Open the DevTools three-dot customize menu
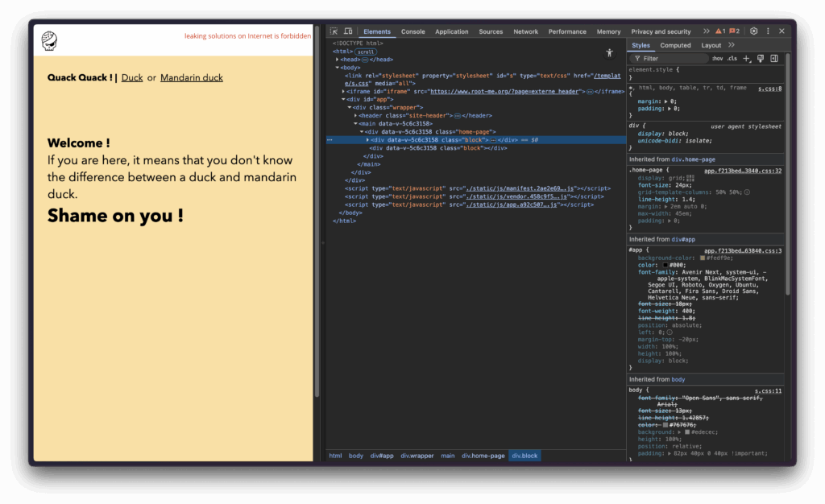This screenshot has width=825, height=504. pos(768,31)
